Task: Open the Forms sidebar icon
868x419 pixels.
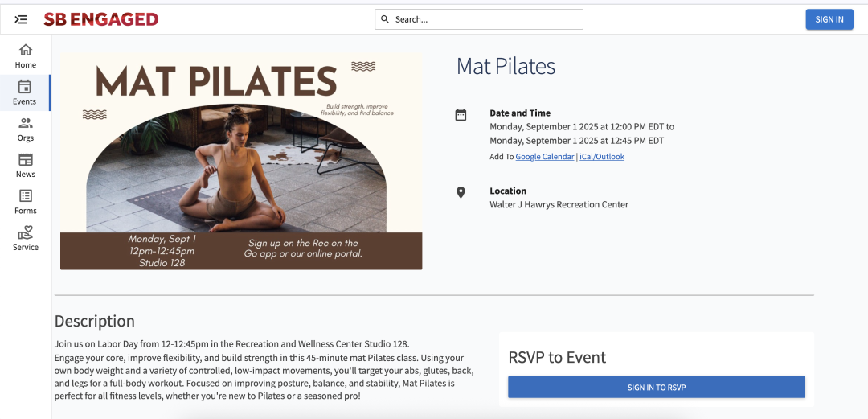Action: pyautogui.click(x=26, y=195)
